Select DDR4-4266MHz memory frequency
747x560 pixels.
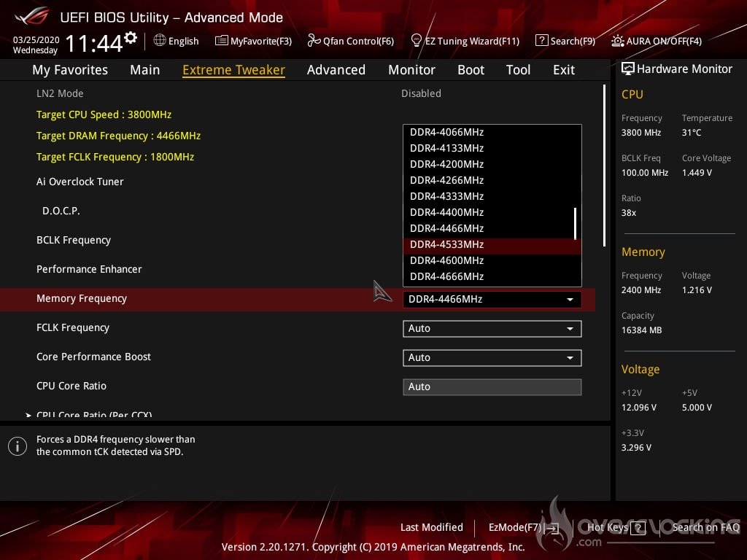[x=492, y=181]
